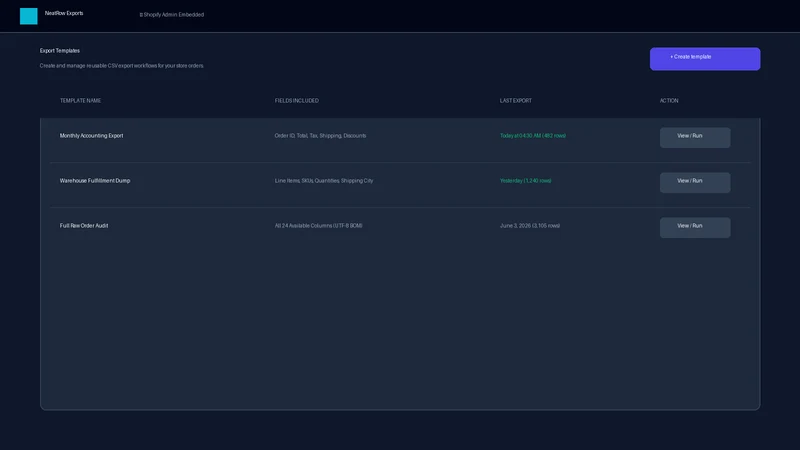Viewport: 800px width, 450px height.
Task: Click the All 24 Available Columns cell
Action: pos(318,226)
